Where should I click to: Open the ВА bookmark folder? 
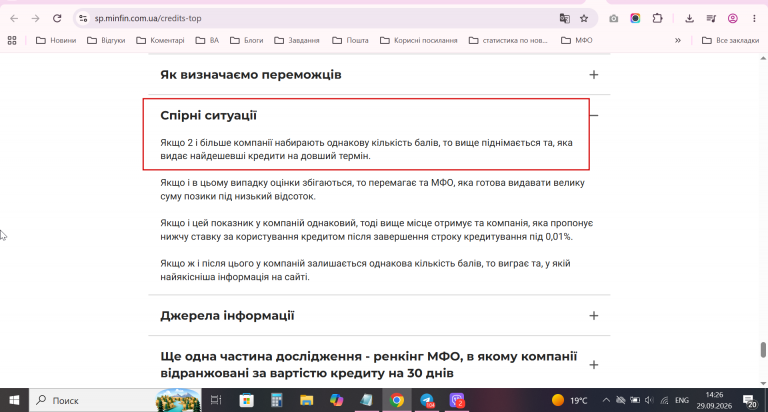[x=207, y=40]
